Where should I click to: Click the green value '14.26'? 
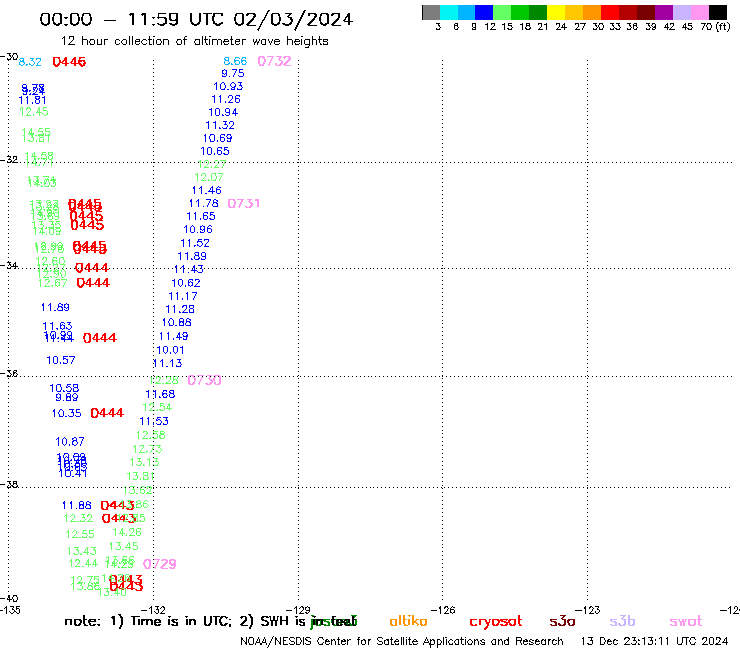tap(127, 532)
